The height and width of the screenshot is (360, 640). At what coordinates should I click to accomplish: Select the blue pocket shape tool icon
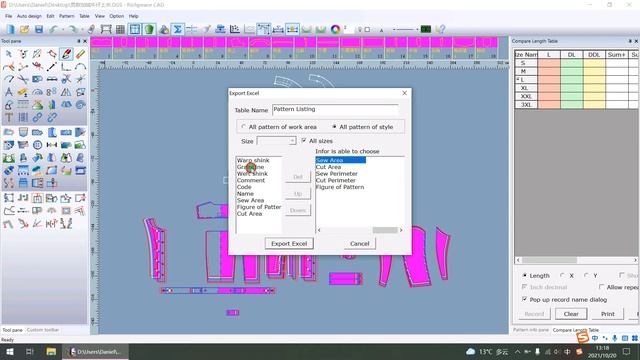(x=23, y=132)
